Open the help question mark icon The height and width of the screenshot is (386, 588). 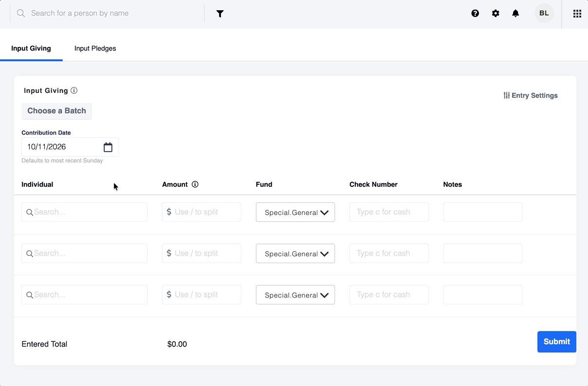[475, 14]
